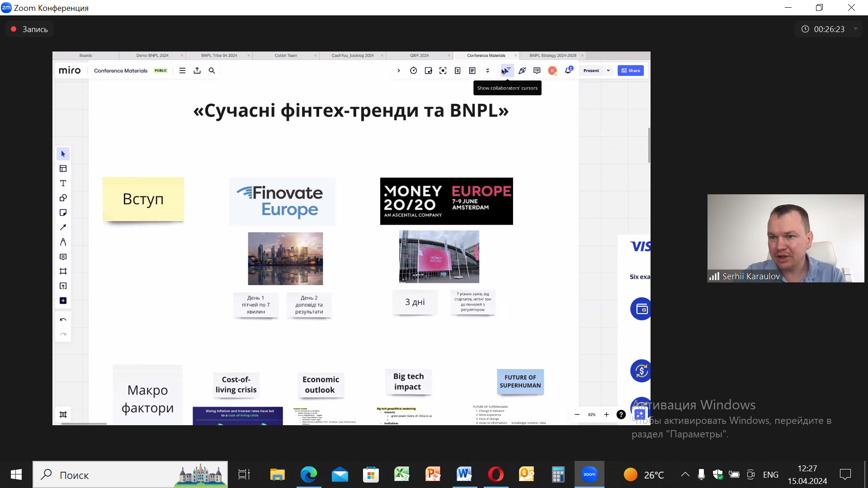Image resolution: width=868 pixels, height=488 pixels.
Task: Open PowerPoint from the Windows taskbar
Action: click(x=433, y=474)
